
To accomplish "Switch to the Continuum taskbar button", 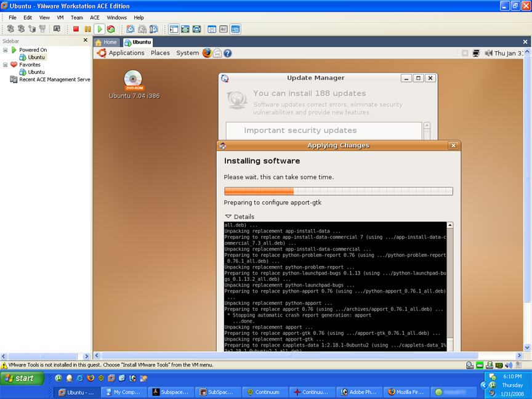I will (x=265, y=392).
